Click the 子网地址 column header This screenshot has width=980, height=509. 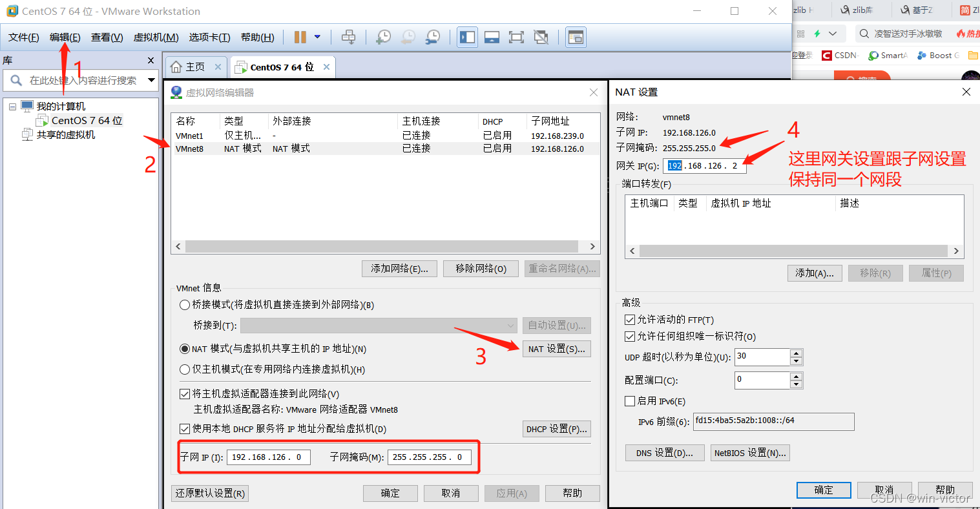click(550, 121)
